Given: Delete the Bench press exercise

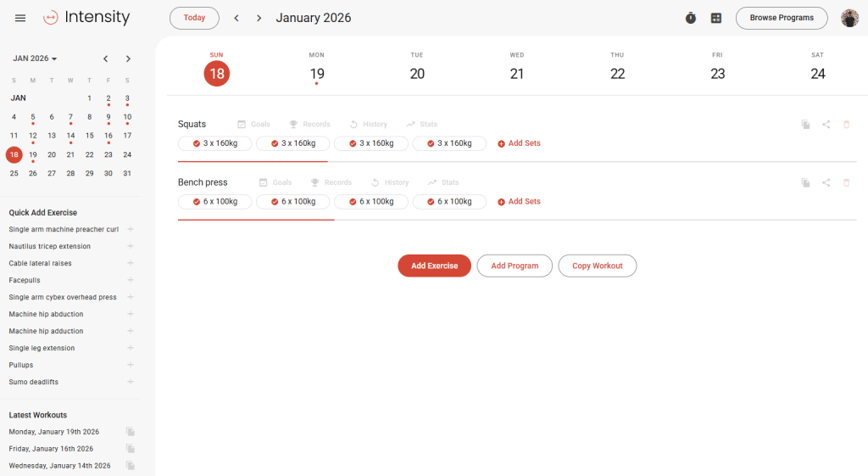Looking at the screenshot, I should pos(846,182).
